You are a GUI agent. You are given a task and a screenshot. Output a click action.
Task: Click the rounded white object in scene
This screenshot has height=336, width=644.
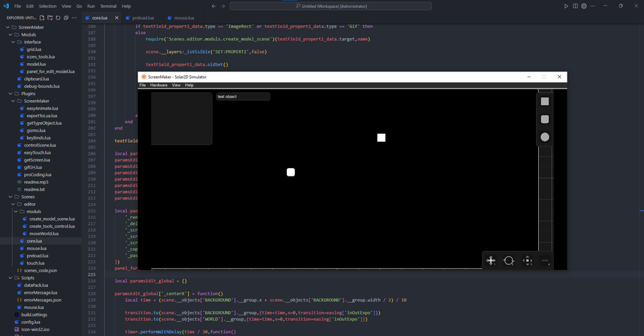(x=291, y=172)
